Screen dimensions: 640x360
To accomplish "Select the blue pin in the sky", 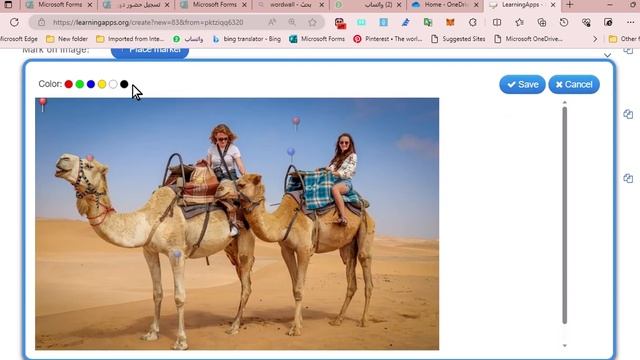I will [291, 154].
